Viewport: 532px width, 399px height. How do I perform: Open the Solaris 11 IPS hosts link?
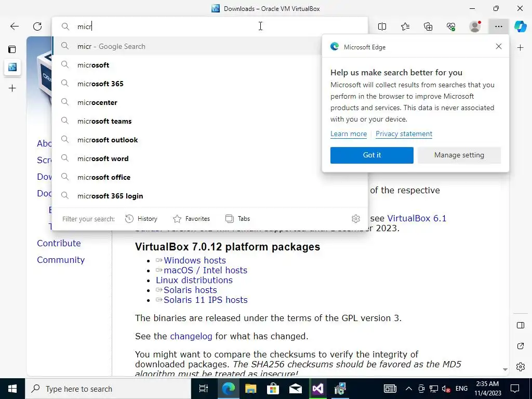(205, 300)
